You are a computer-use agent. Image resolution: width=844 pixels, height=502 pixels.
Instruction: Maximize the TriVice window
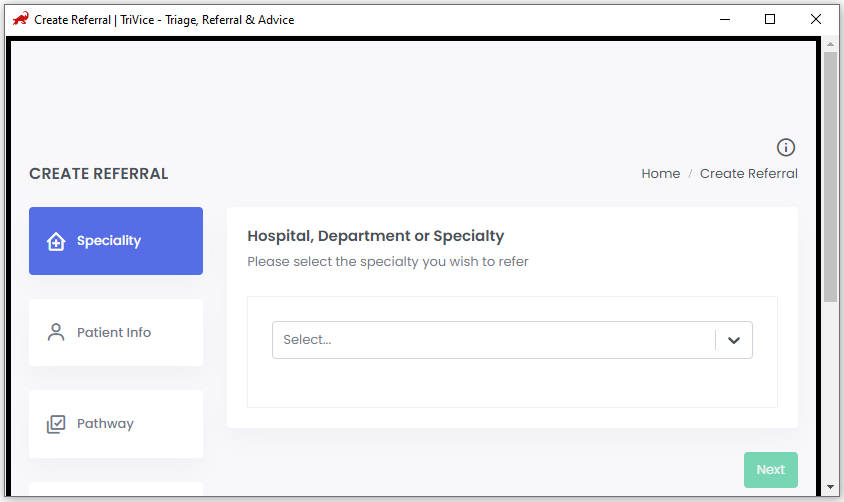770,19
